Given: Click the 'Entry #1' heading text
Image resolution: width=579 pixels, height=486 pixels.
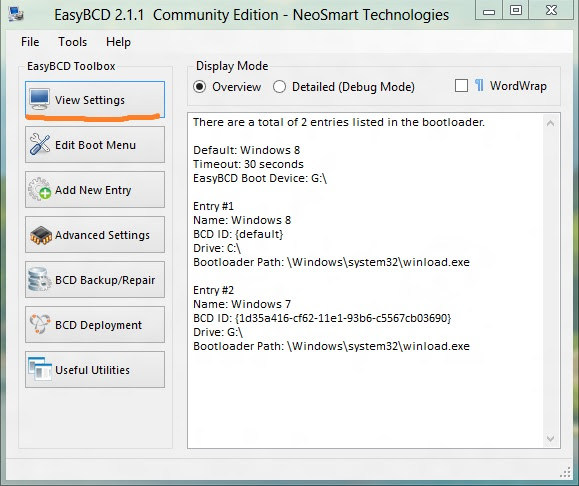Looking at the screenshot, I should (x=213, y=206).
